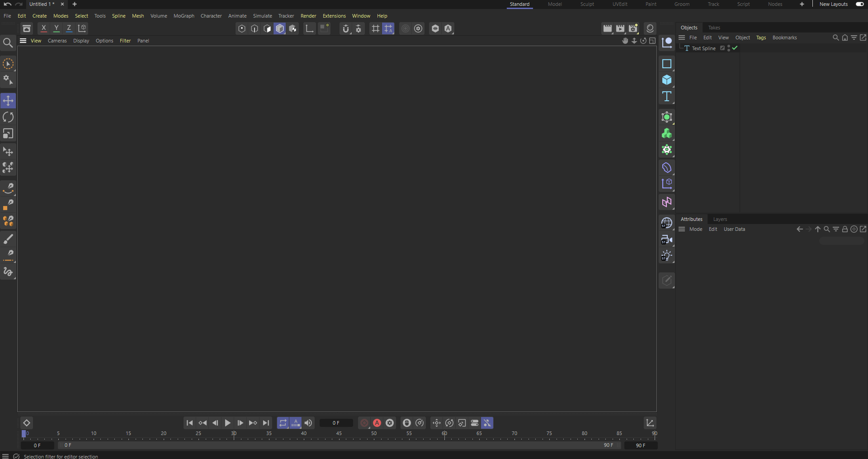This screenshot has width=868, height=459.
Task: Select the Move tool in left toolbar
Action: (8, 101)
